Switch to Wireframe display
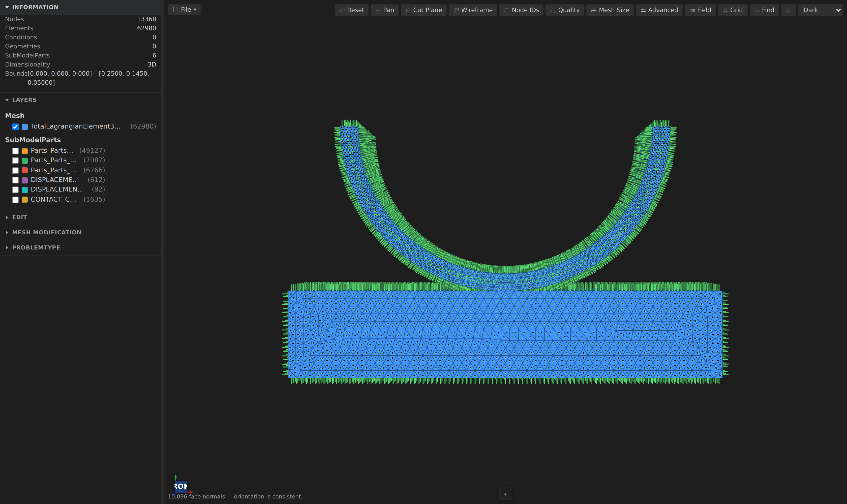This screenshot has height=504, width=847. (473, 10)
